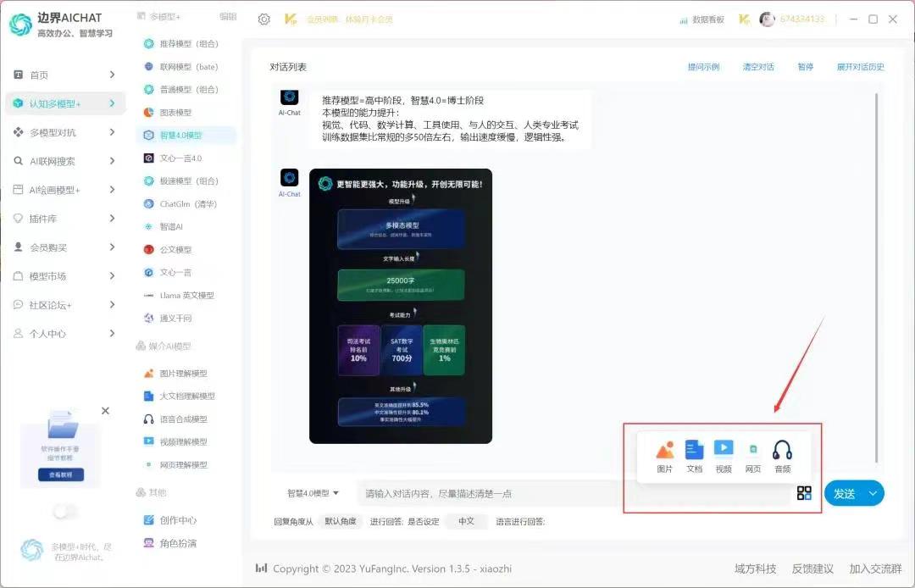
Task: Click 加入交流群 footer link
Action: click(875, 569)
